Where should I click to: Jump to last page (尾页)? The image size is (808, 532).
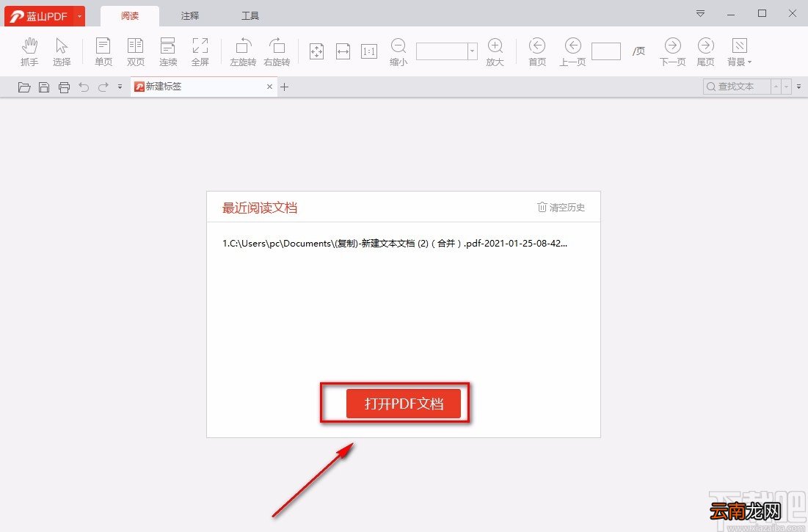(705, 51)
